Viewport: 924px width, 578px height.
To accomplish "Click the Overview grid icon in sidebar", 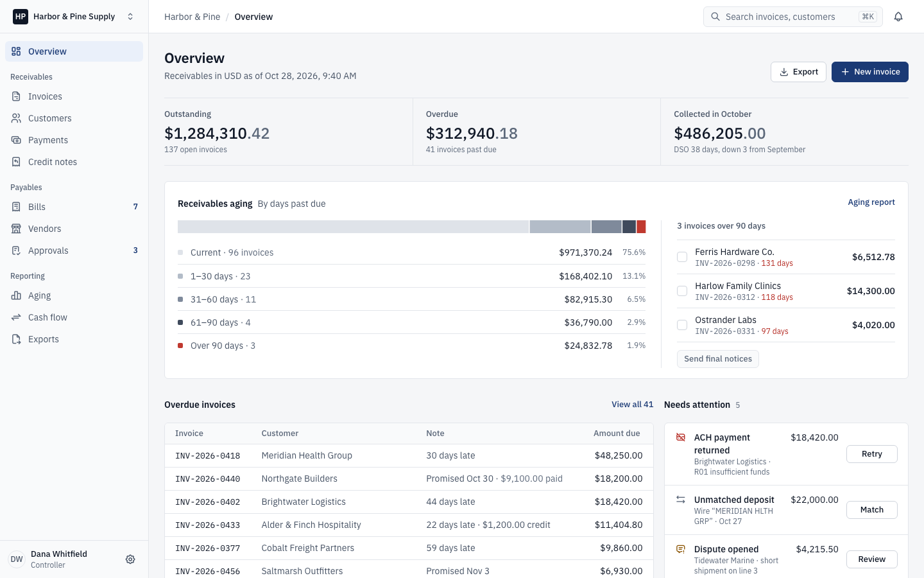I will 16,51.
